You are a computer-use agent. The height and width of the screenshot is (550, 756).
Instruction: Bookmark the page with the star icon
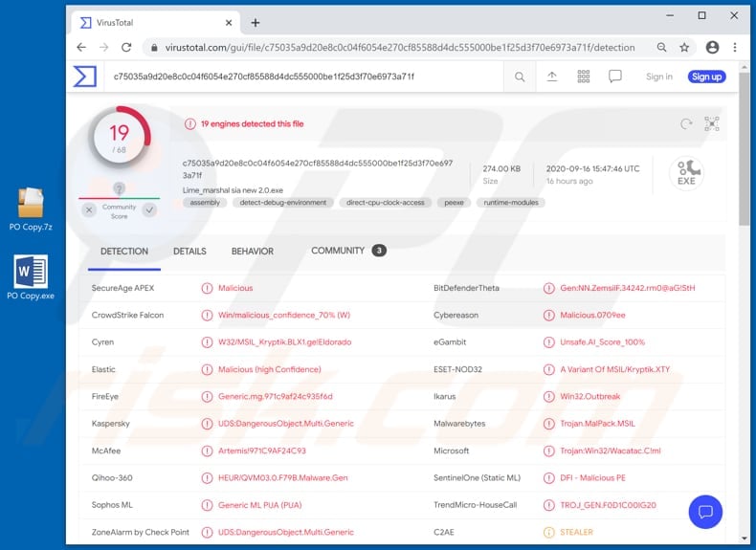684,47
